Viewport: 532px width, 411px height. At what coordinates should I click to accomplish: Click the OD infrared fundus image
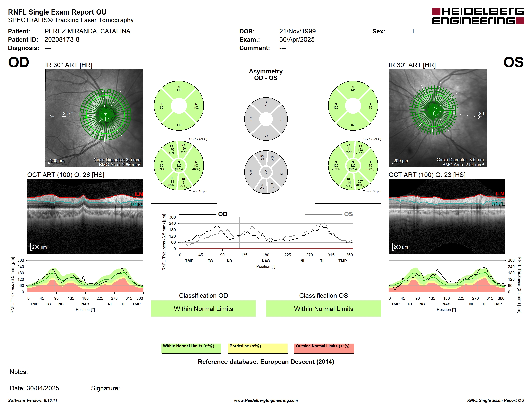tap(94, 118)
